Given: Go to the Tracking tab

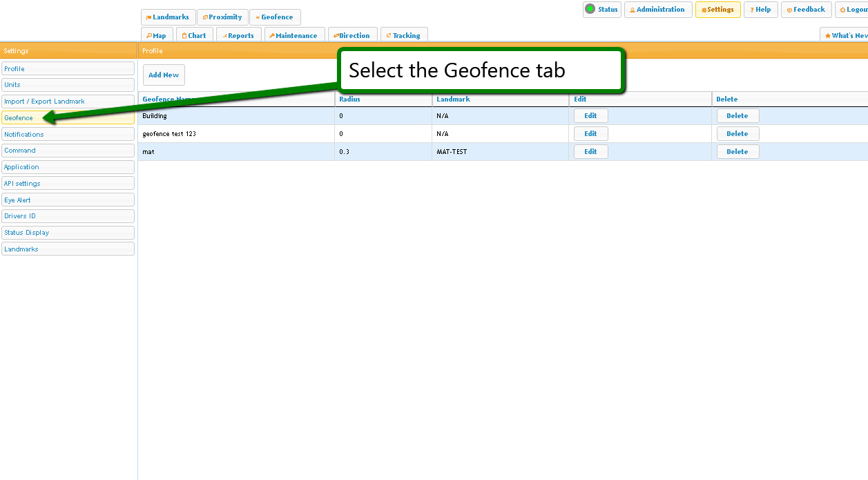Looking at the screenshot, I should [x=404, y=35].
